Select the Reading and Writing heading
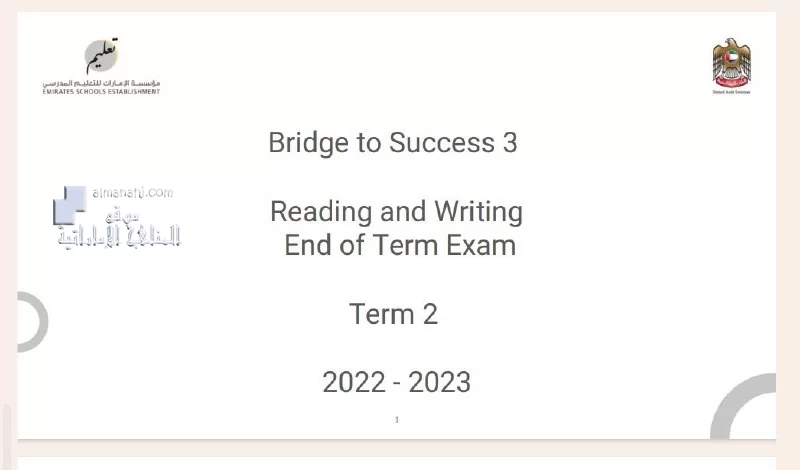This screenshot has height=470, width=800. 396,211
